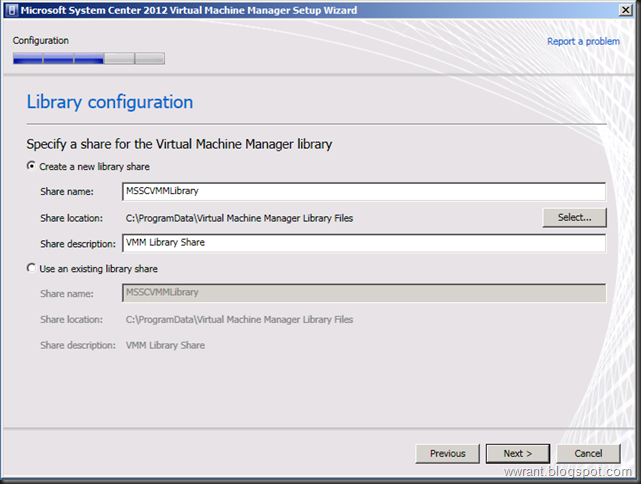The height and width of the screenshot is (484, 641).
Task: Click the Configuration progress bar
Action: coord(89,58)
